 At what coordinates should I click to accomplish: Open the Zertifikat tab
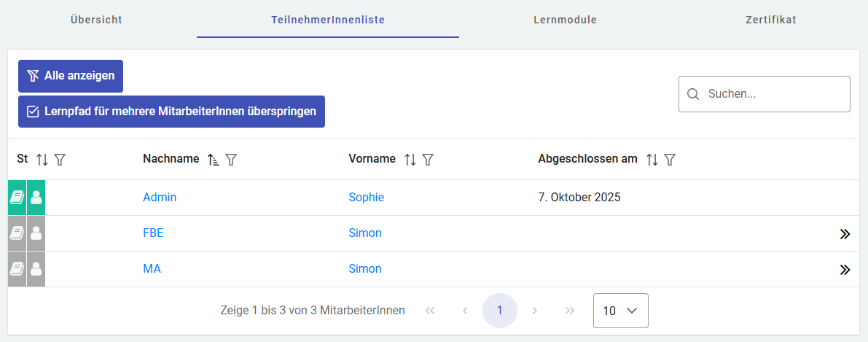coord(770,20)
